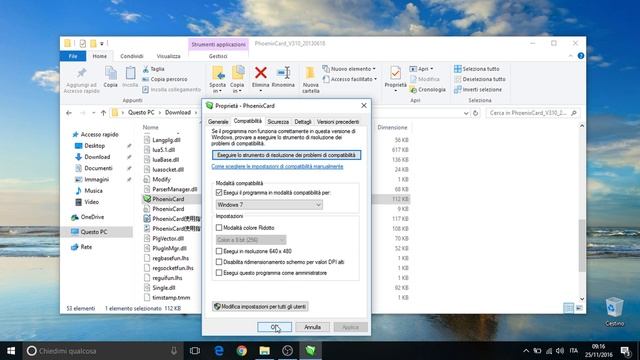Viewport: 640px width, 360px height.
Task: Open the Accesso facilitato dropdown
Action: (350, 79)
